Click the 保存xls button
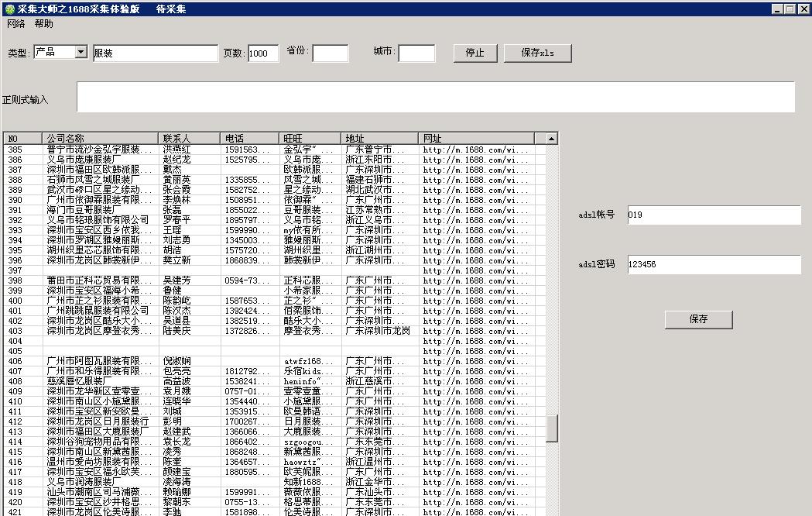This screenshot has height=516, width=812. coord(538,53)
